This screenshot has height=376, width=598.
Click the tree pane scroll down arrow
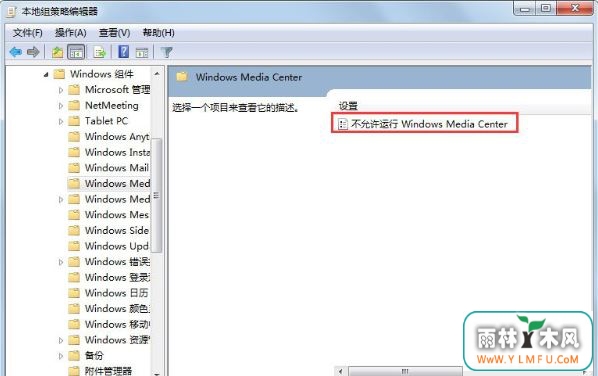[157, 373]
